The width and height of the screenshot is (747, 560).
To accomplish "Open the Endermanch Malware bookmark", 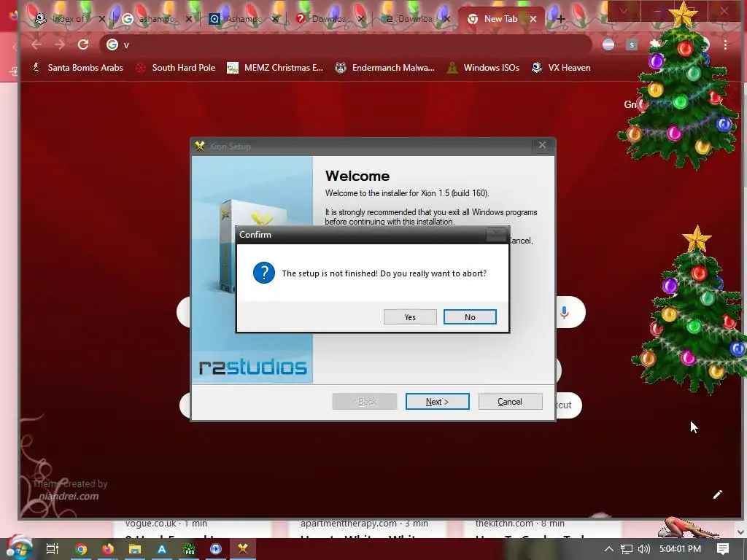I will tap(385, 68).
